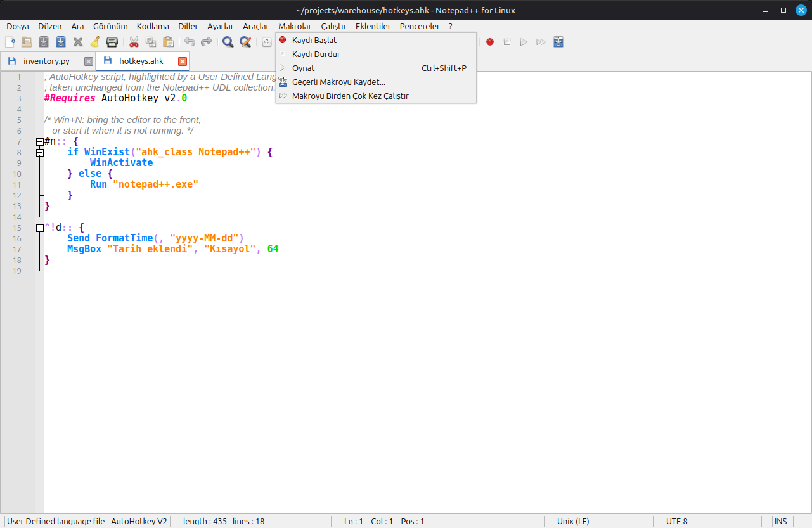Click the save recorded macro toolbar icon

click(x=558, y=42)
